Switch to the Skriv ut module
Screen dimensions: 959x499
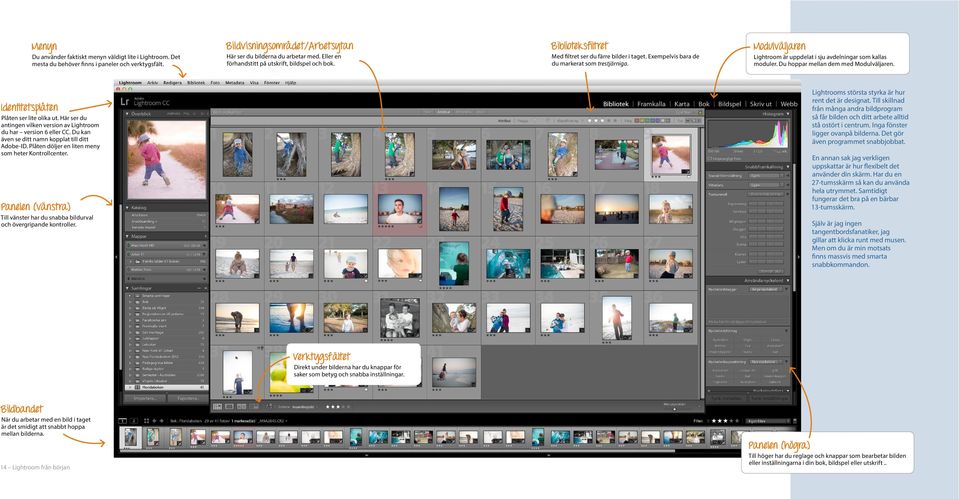(761, 104)
